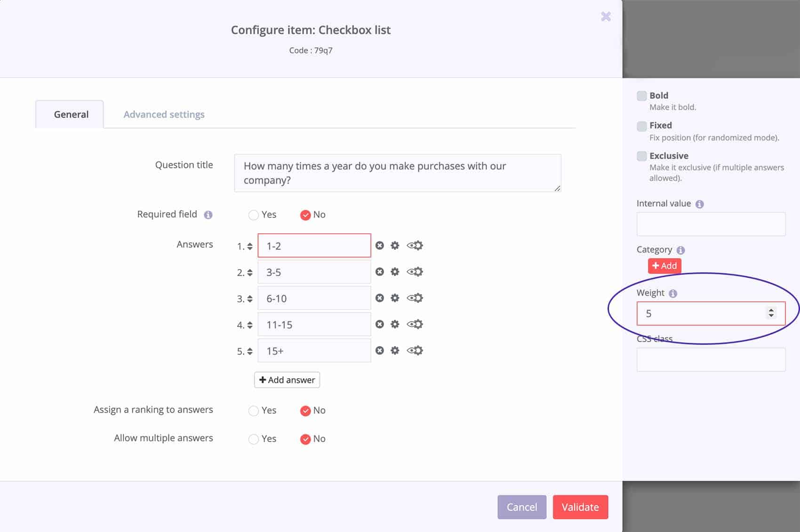Switch to the General tab
The width and height of the screenshot is (800, 532).
click(x=70, y=114)
